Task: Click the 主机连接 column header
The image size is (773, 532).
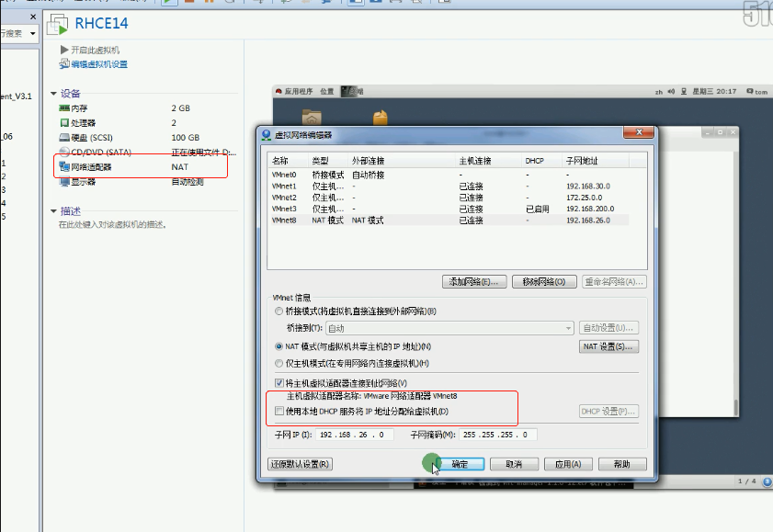Action: click(x=488, y=161)
